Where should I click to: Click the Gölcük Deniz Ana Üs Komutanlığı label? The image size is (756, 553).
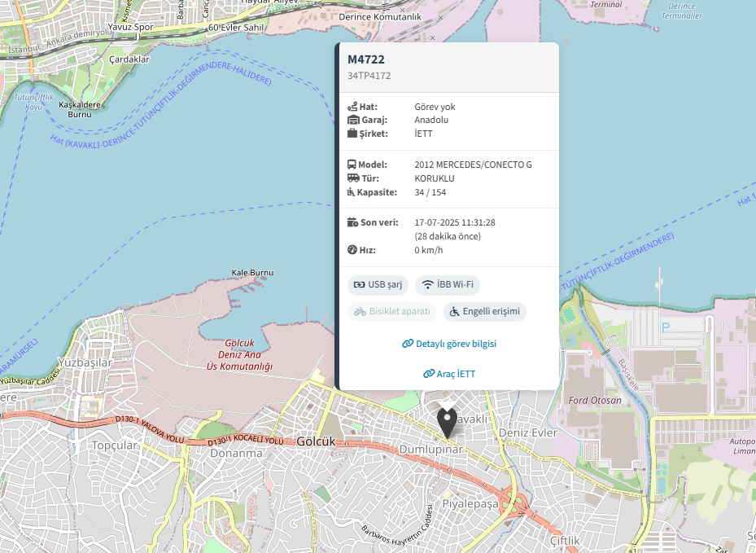coord(239,354)
